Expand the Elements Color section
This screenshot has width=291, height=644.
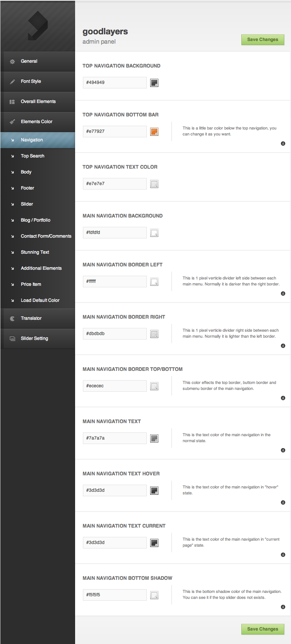tap(37, 122)
